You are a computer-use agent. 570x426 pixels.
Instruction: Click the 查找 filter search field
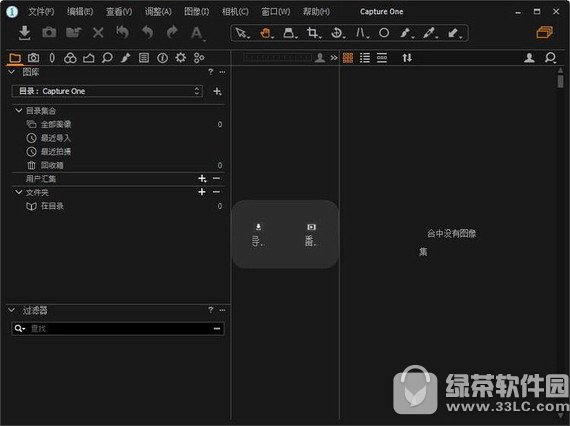click(x=118, y=329)
